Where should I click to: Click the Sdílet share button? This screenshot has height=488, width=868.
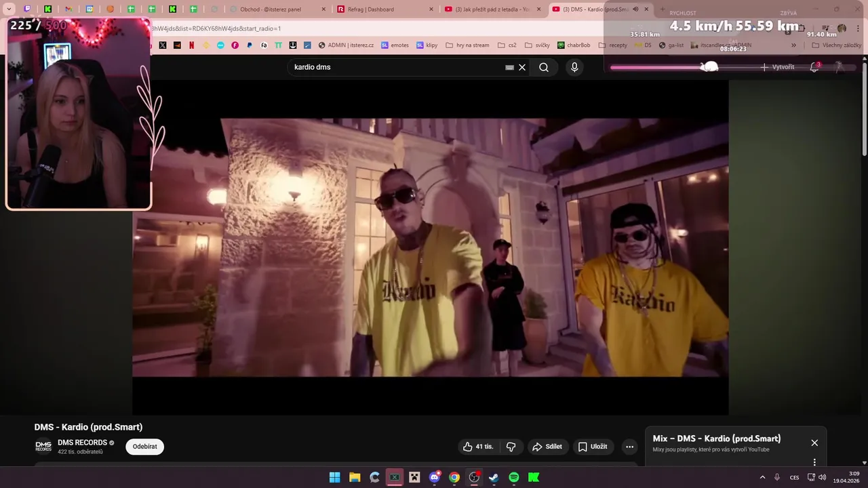(547, 447)
